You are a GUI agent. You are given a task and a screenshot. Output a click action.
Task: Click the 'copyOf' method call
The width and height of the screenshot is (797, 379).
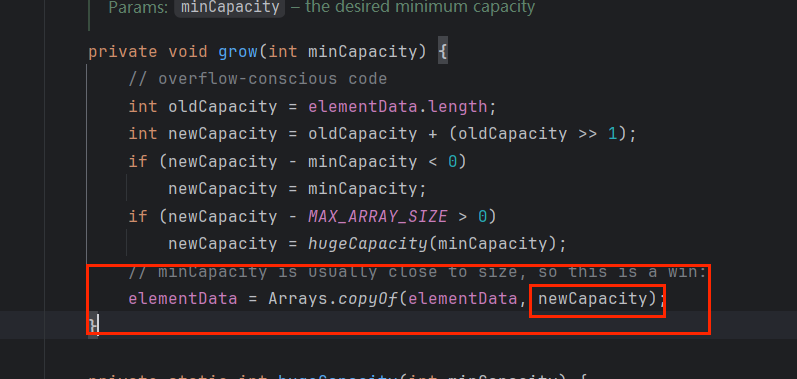coord(369,298)
